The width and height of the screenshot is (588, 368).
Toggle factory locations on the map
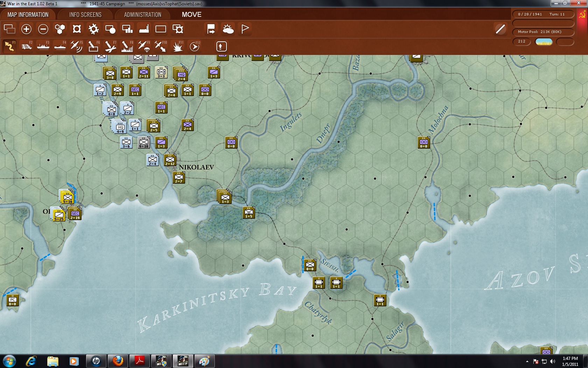144,29
